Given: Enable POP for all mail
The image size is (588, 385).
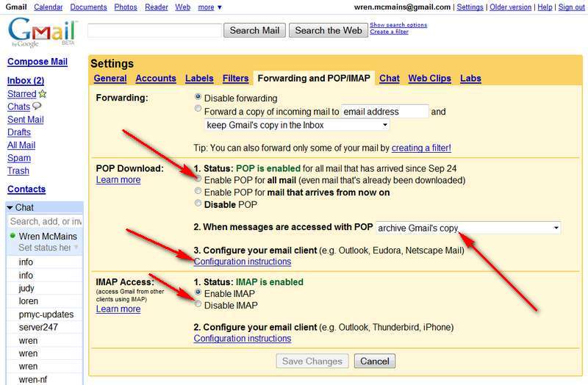Looking at the screenshot, I should click(198, 179).
